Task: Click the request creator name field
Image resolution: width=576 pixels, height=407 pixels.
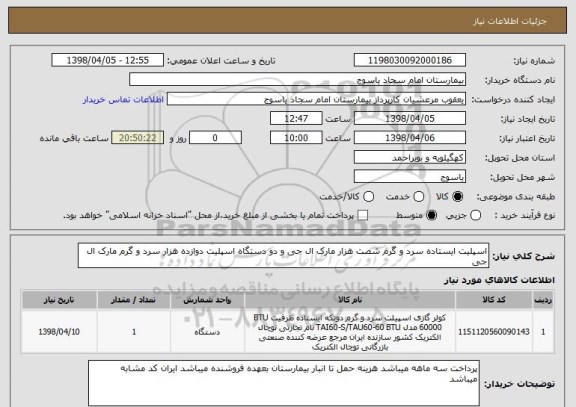Action: click(x=316, y=99)
